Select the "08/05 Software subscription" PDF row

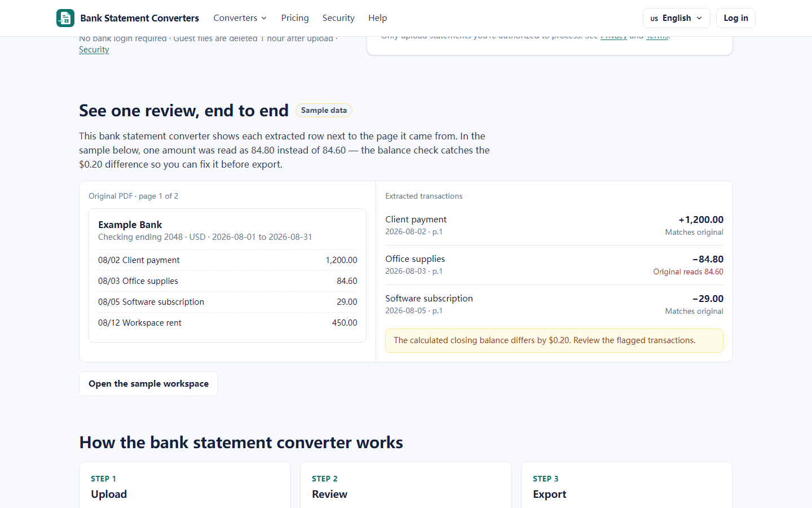coord(227,302)
